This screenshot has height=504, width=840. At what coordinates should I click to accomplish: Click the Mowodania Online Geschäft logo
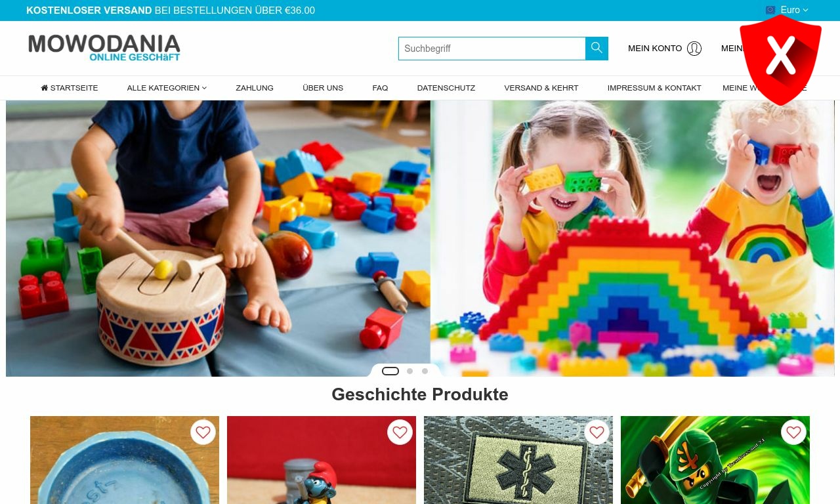click(x=104, y=48)
